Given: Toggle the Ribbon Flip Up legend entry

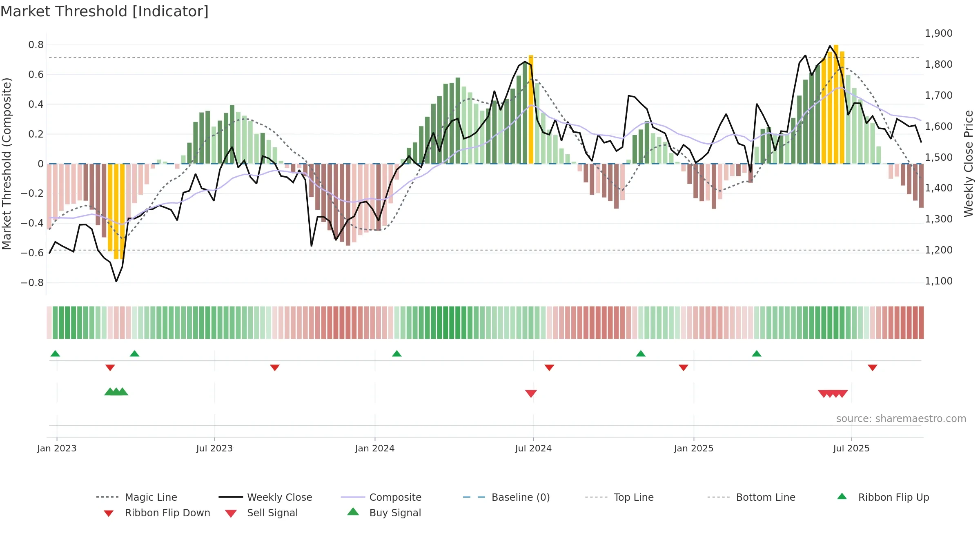Looking at the screenshot, I should click(883, 497).
